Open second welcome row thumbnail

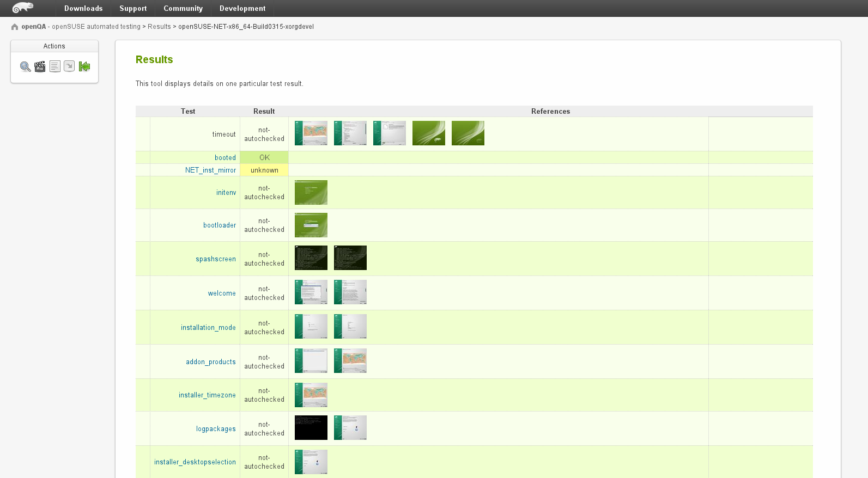point(350,292)
